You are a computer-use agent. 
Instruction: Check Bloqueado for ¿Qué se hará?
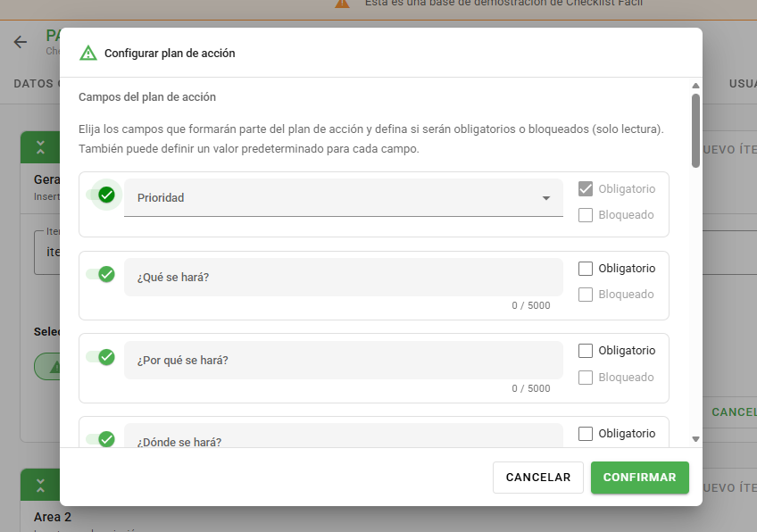pyautogui.click(x=585, y=295)
